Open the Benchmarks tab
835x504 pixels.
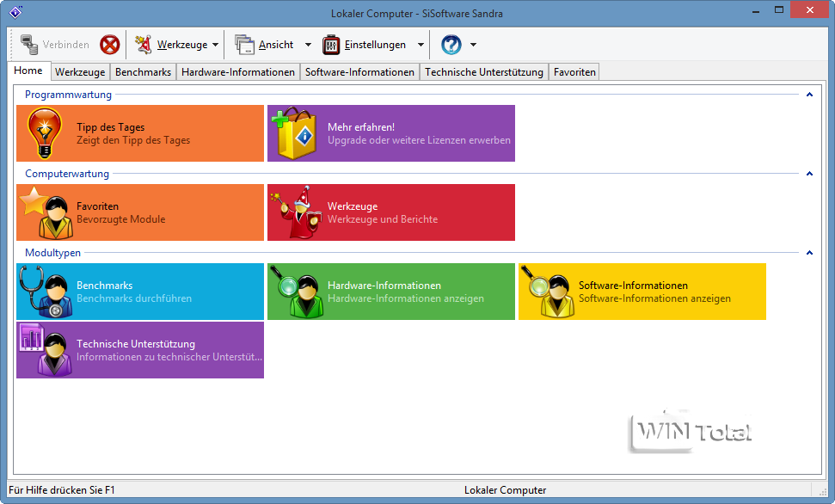click(144, 72)
